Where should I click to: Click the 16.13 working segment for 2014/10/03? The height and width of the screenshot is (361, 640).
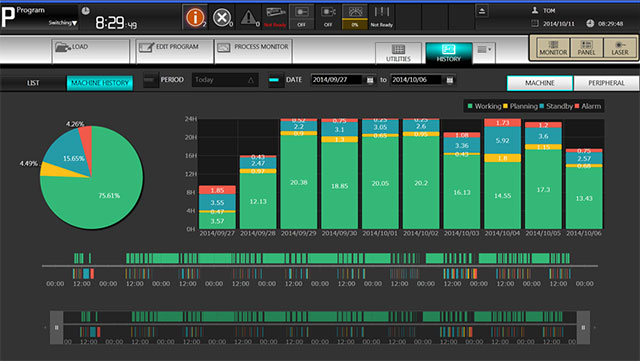coord(462,192)
